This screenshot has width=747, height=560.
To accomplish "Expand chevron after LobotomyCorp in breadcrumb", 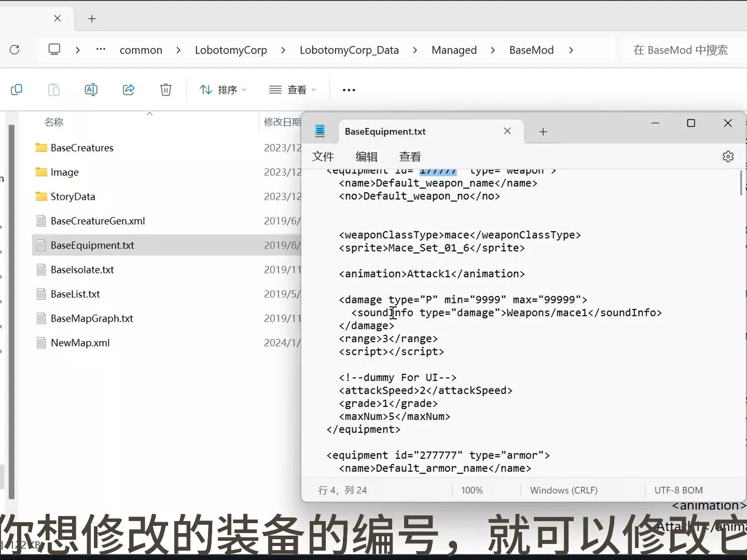I will 283,50.
